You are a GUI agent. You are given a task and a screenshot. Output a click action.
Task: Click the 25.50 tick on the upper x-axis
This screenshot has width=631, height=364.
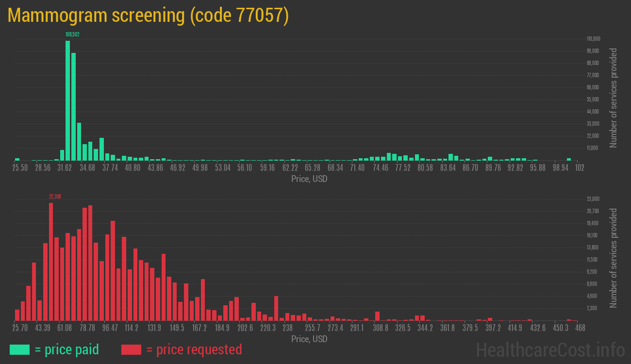click(x=20, y=168)
